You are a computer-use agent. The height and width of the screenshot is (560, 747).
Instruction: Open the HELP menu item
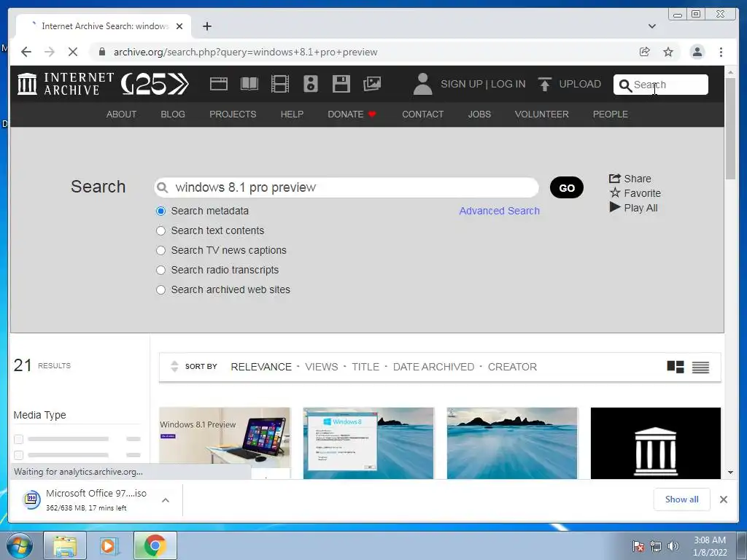tap(292, 114)
